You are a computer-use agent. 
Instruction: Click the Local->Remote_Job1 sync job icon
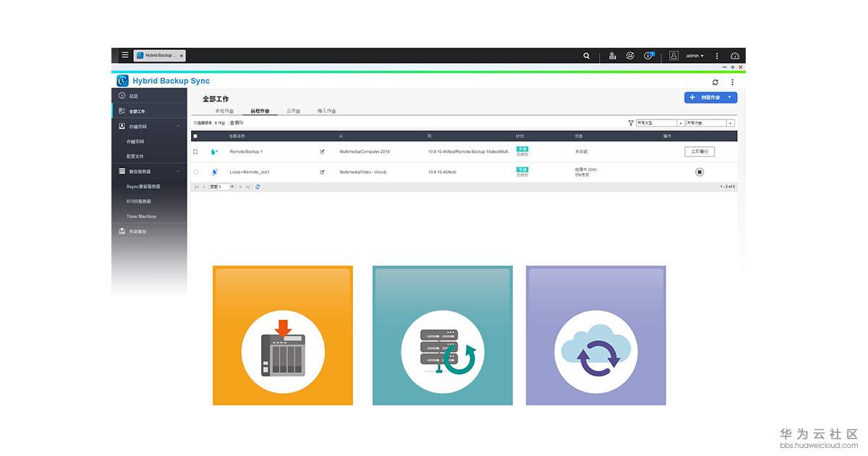214,172
